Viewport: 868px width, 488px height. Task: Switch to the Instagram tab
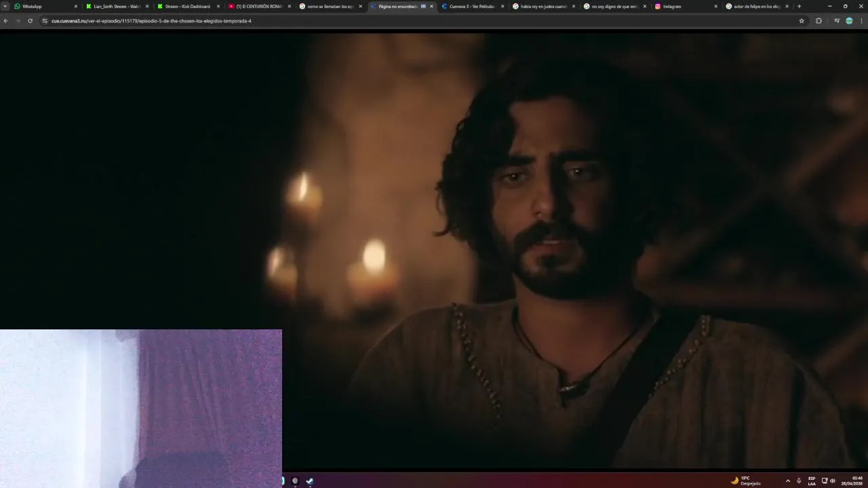coord(685,6)
